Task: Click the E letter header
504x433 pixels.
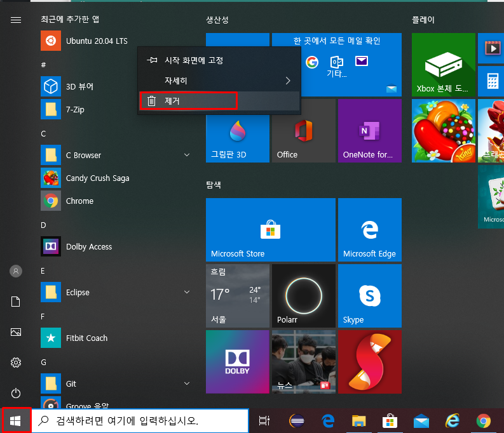Action: pyautogui.click(x=43, y=271)
